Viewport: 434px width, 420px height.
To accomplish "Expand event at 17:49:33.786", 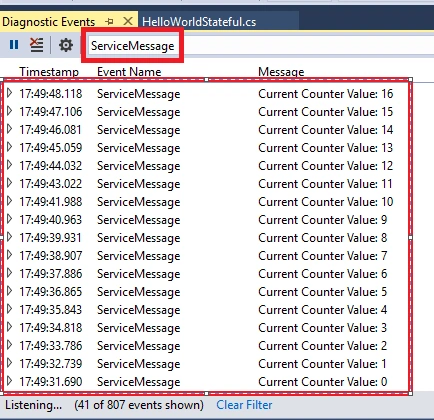I will point(10,345).
